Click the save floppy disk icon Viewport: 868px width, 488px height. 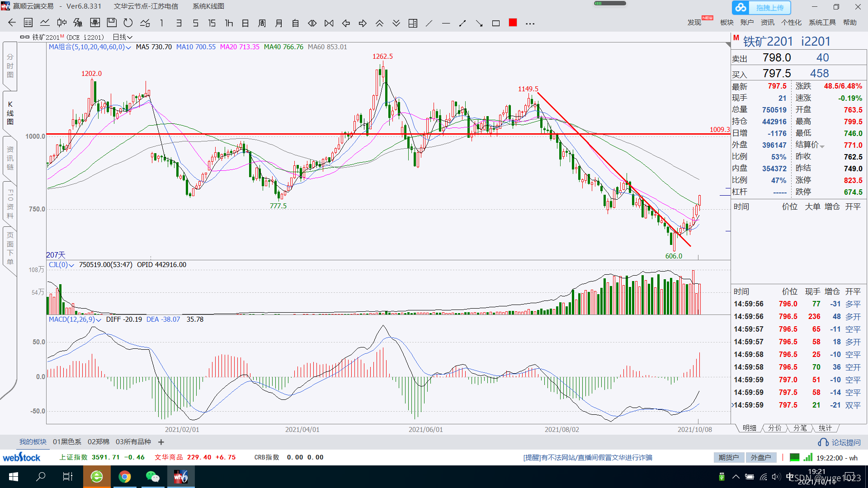(x=112, y=23)
